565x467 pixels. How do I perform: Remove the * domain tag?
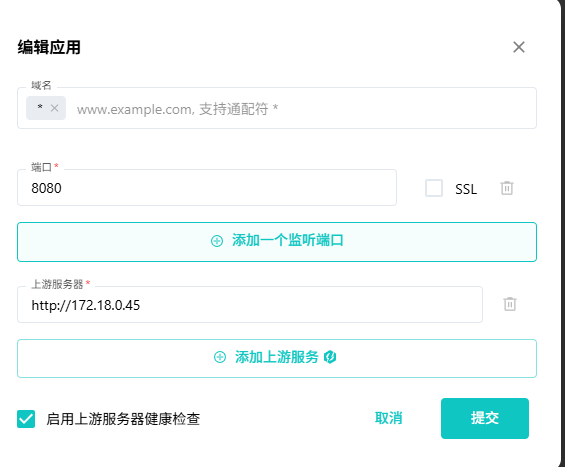click(x=54, y=108)
